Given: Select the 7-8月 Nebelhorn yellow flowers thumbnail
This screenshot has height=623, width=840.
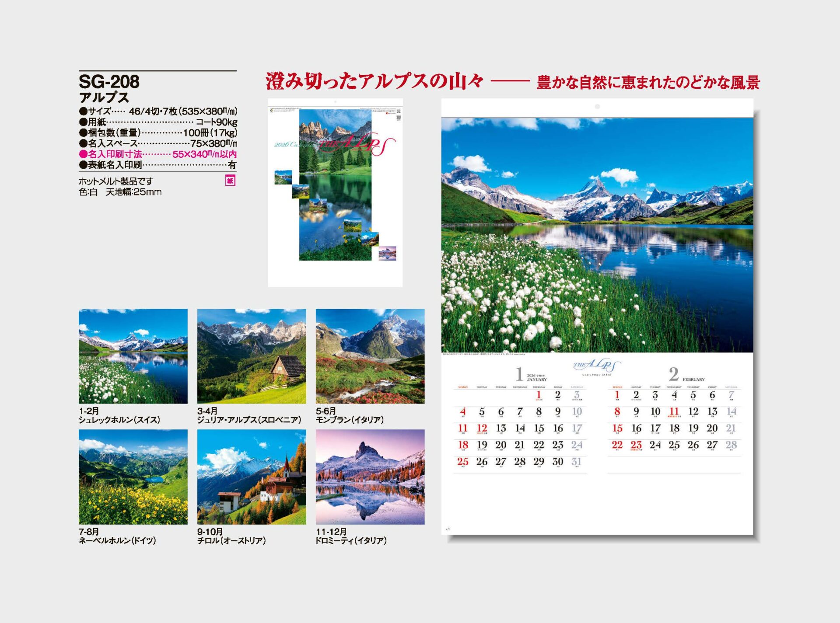Looking at the screenshot, I should click(133, 477).
